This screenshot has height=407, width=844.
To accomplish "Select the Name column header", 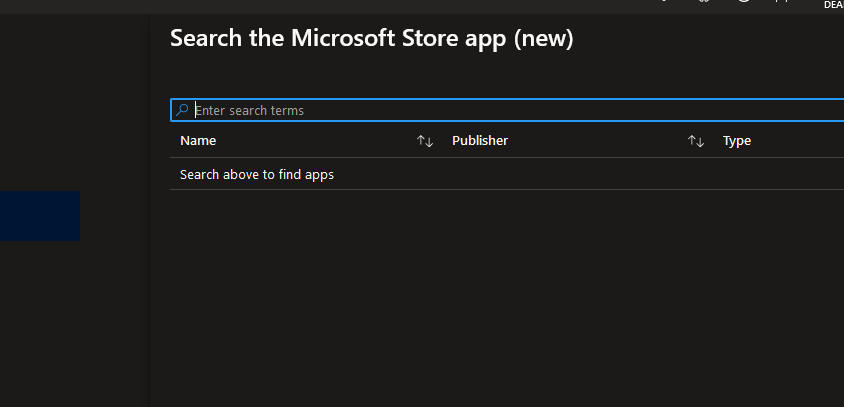I will (198, 141).
